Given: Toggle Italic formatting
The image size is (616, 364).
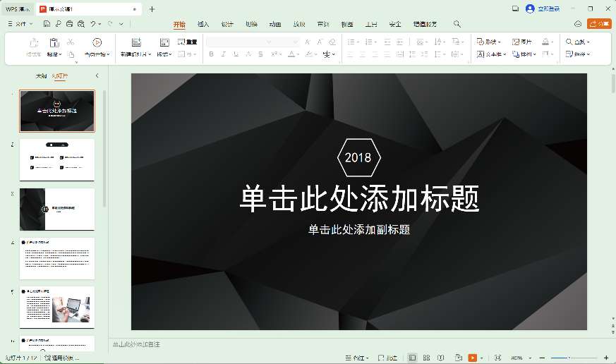Looking at the screenshot, I should 224,54.
